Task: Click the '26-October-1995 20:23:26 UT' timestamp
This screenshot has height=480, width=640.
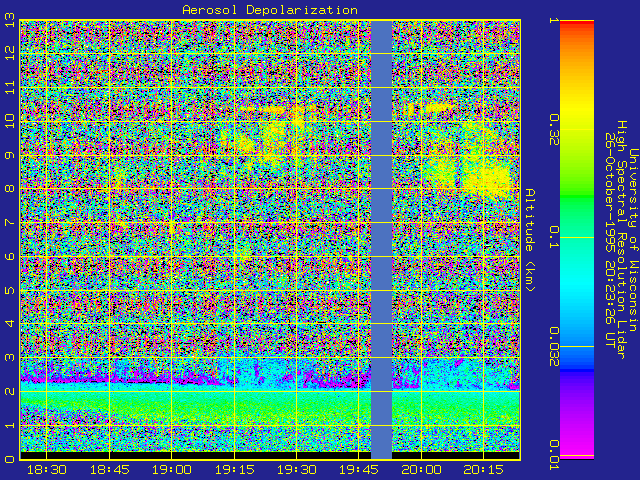Action: tap(609, 240)
